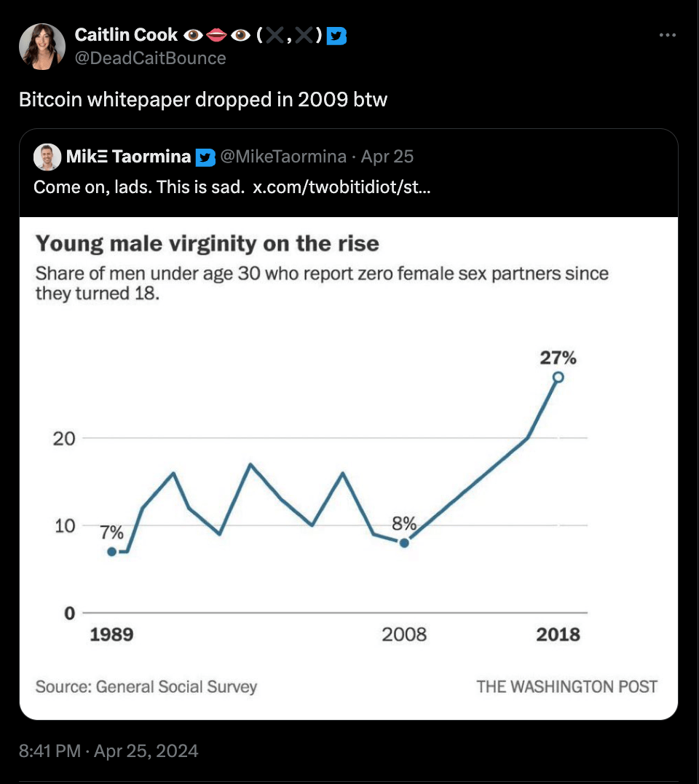This screenshot has height=784, width=699.
Task: Click the tweet text about Bitcoin whitepaper
Action: click(203, 99)
